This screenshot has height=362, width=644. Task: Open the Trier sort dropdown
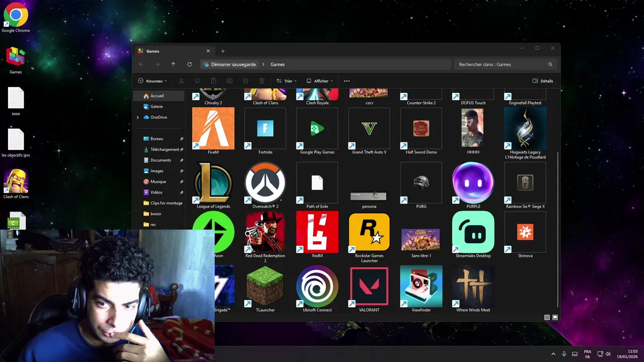click(x=286, y=81)
